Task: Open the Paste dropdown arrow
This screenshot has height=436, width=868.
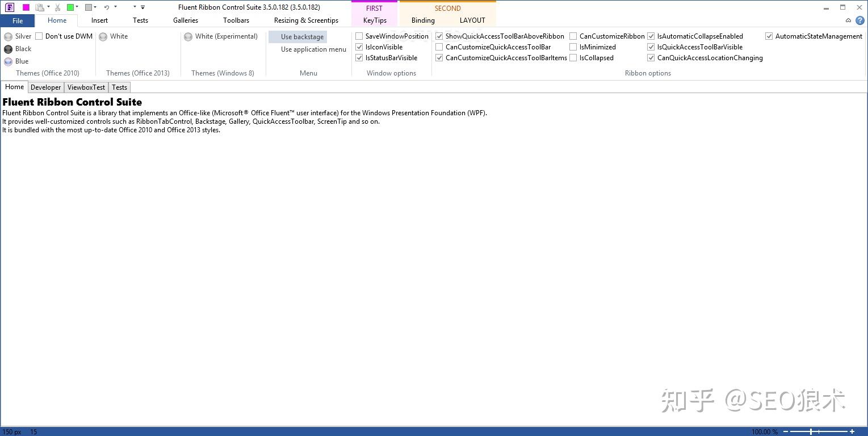Action: point(48,7)
